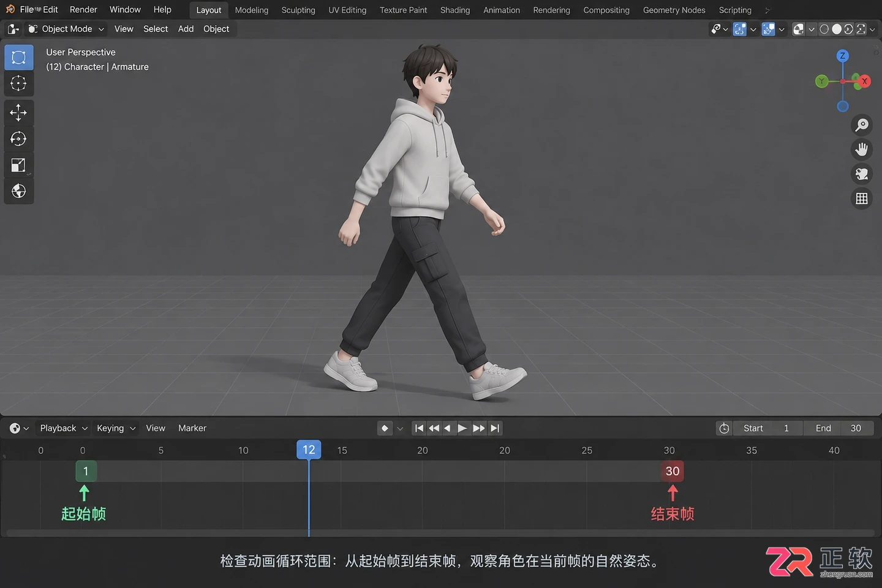Open the gizmo options dropdown arrow
The height and width of the screenshot is (588, 882).
click(753, 29)
